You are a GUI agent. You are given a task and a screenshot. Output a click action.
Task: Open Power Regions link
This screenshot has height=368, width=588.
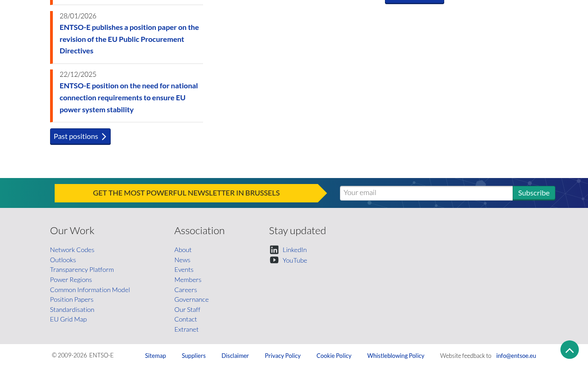(x=71, y=280)
